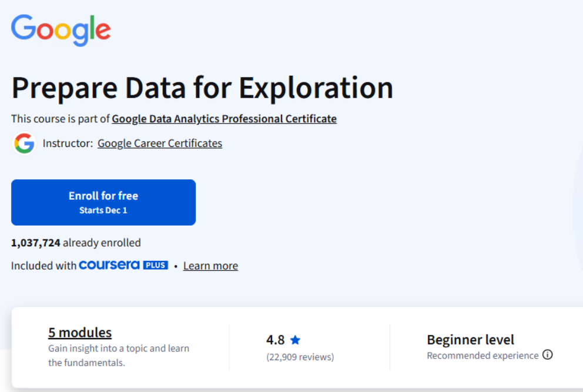Click the Google logo at the top
Viewport: 583px width, 392px height.
(x=61, y=29)
